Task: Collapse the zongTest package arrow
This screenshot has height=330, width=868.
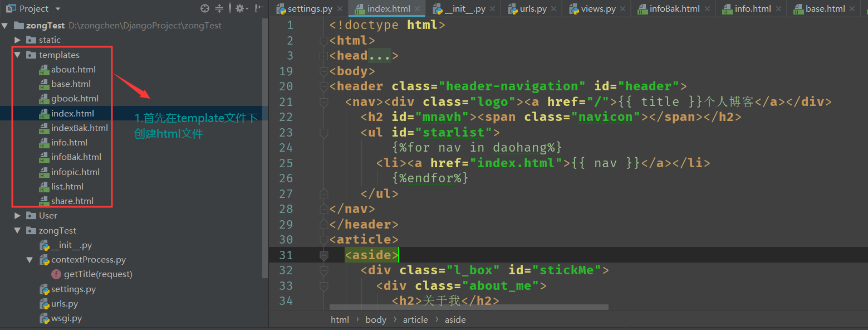Action: [17, 230]
